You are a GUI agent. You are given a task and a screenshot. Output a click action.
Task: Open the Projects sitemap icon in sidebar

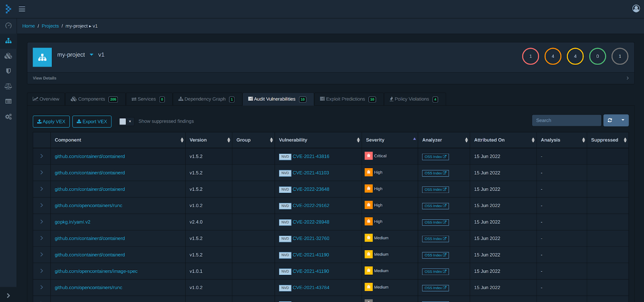coord(8,41)
